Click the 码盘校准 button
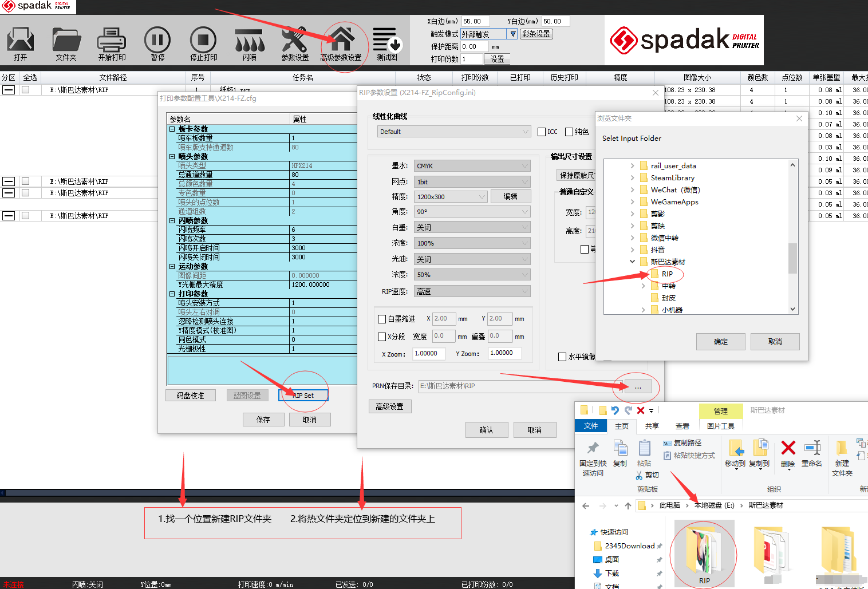Screen dimensions: 868x589 pos(191,395)
